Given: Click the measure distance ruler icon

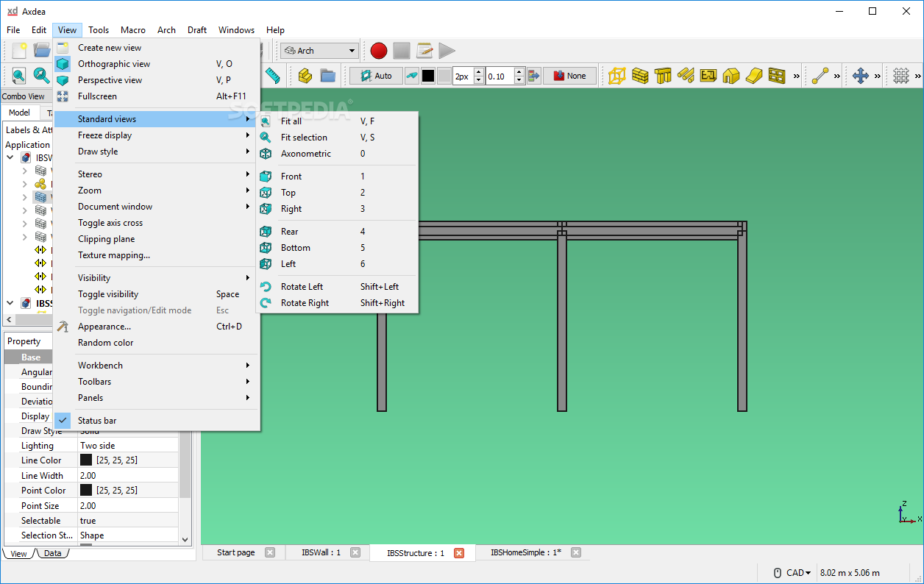Looking at the screenshot, I should click(x=273, y=76).
